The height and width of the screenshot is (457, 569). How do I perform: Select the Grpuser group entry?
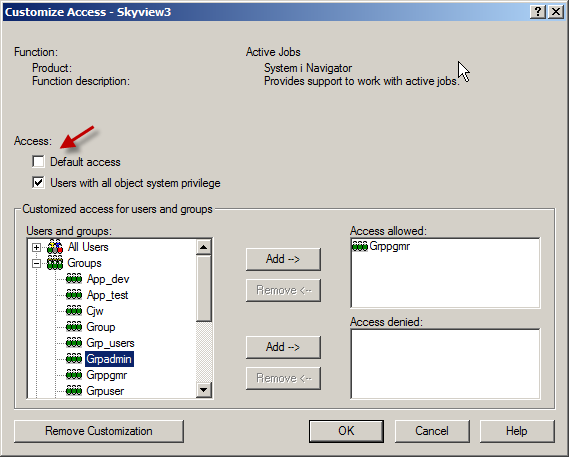tap(105, 391)
